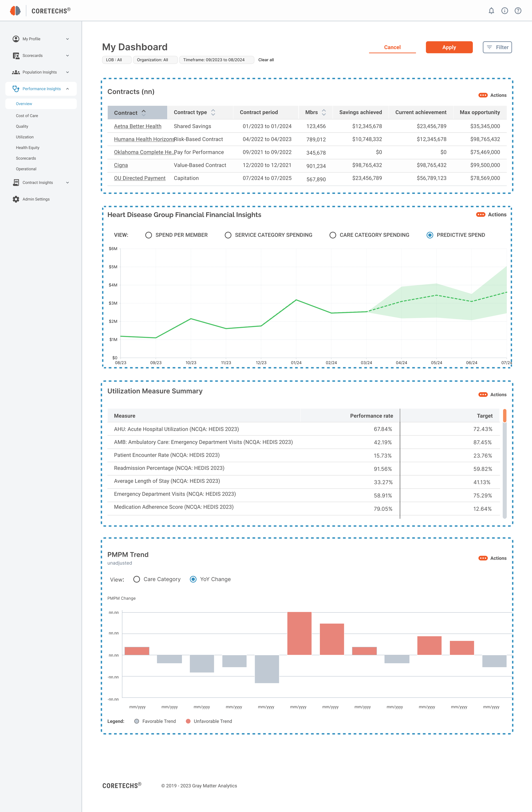Click the info circle icon in header
This screenshot has height=812, width=532.
tap(504, 11)
